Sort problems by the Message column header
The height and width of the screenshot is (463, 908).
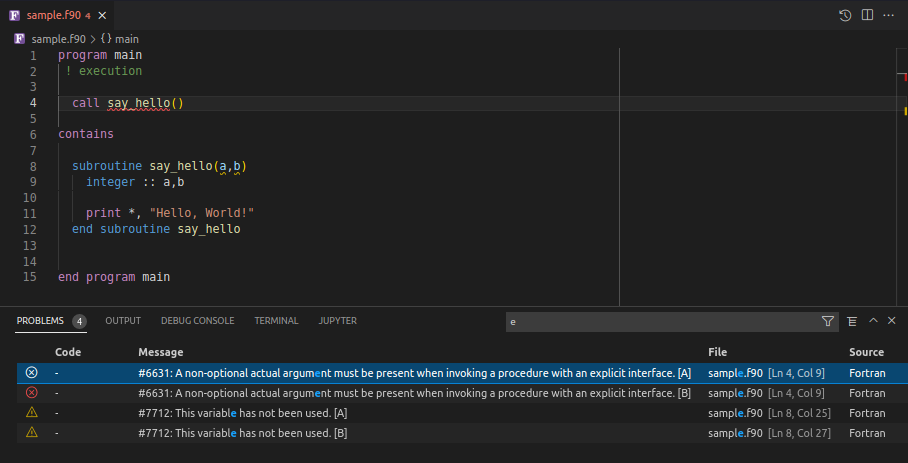point(160,352)
